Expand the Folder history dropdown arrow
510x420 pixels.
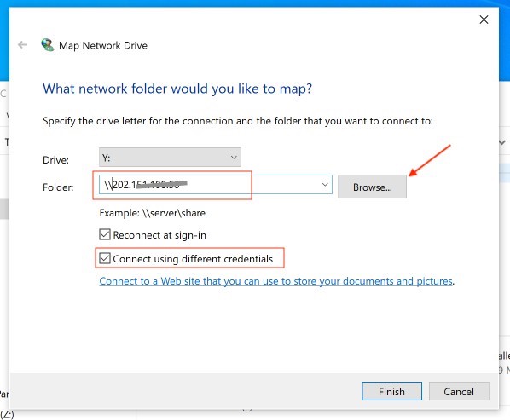tap(325, 185)
